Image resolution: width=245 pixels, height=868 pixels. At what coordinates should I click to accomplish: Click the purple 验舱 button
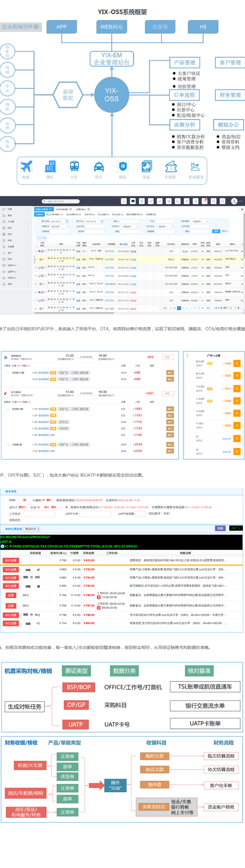(220, 528)
